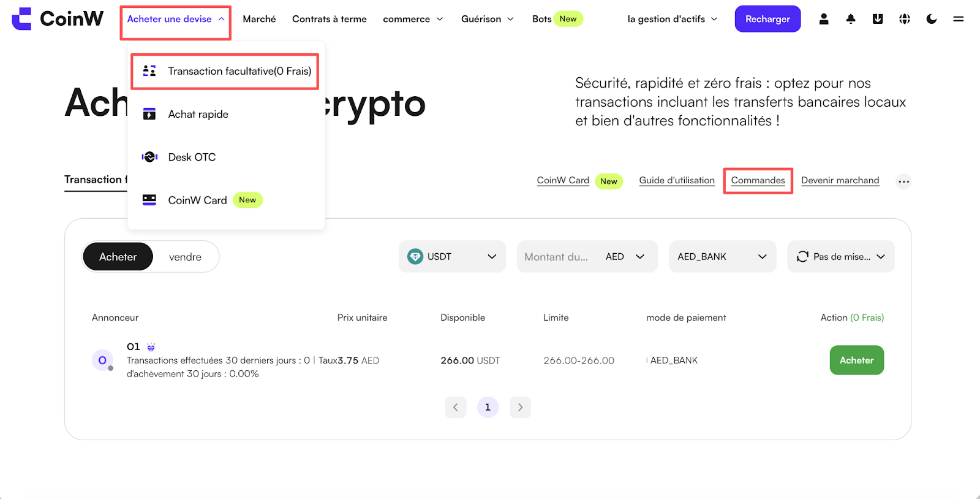The image size is (980, 499).
Task: Click the green Acheter button for O1
Action: (856, 360)
